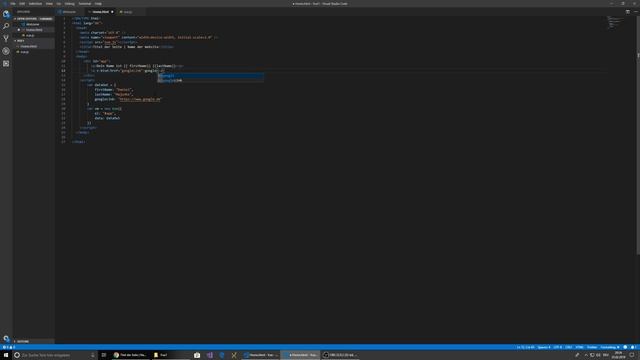Open Home.html in VUE1 folder tree
This screenshot has height=360, width=640.
click(29, 47)
